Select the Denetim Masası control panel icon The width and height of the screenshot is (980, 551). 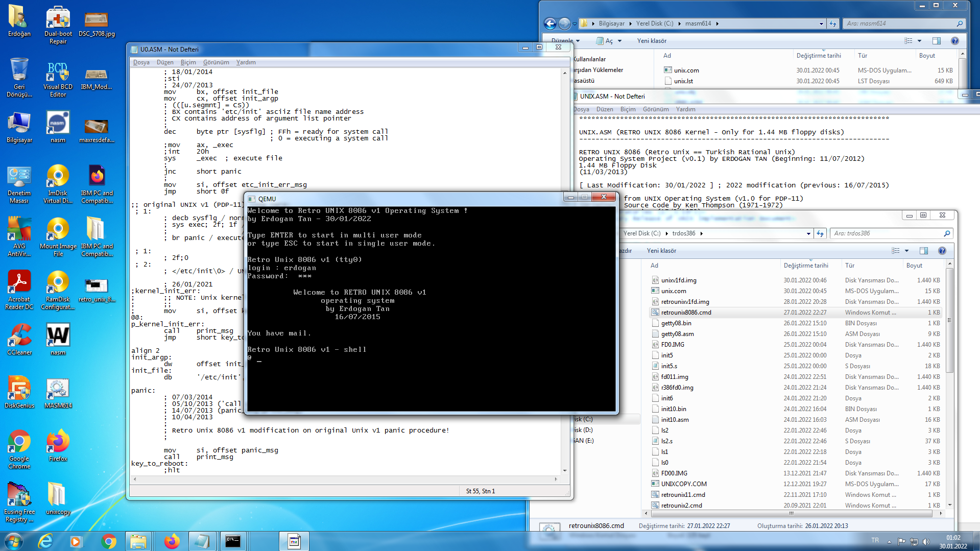coord(19,184)
